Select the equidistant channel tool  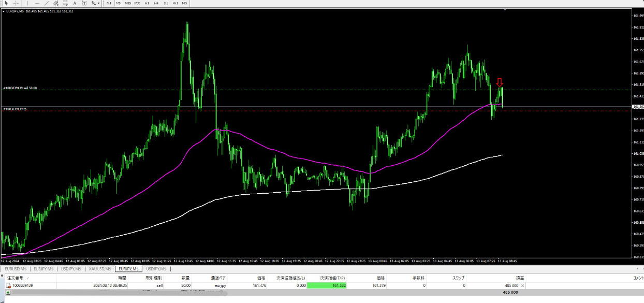pyautogui.click(x=56, y=3)
